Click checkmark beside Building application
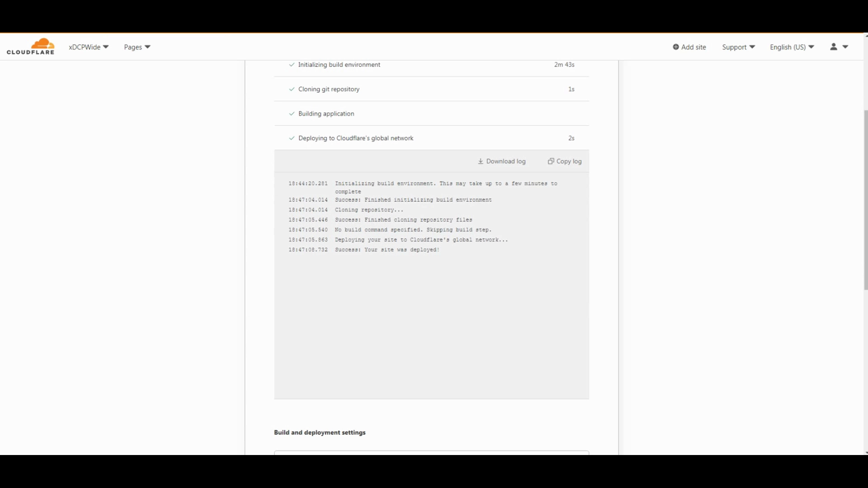868x488 pixels. [292, 113]
